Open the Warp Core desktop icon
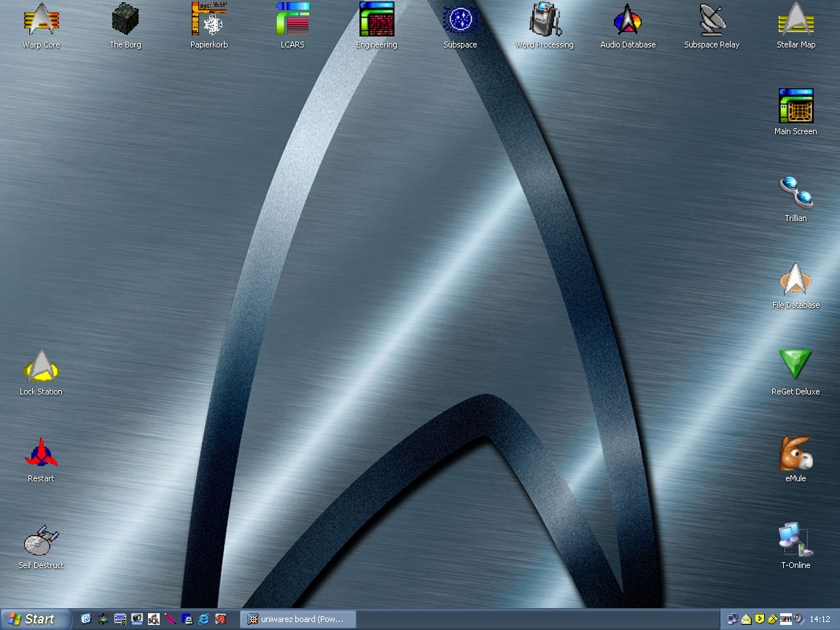 click(41, 20)
